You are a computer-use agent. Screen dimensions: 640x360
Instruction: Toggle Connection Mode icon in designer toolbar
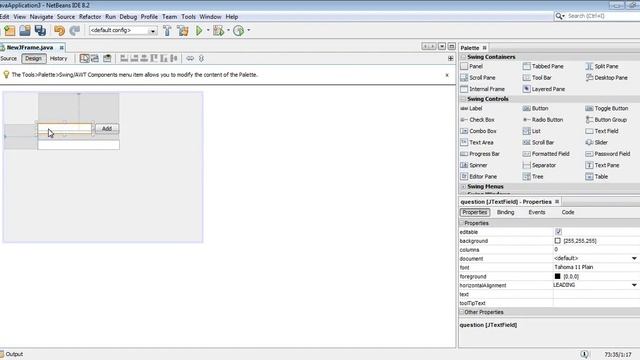(95, 58)
